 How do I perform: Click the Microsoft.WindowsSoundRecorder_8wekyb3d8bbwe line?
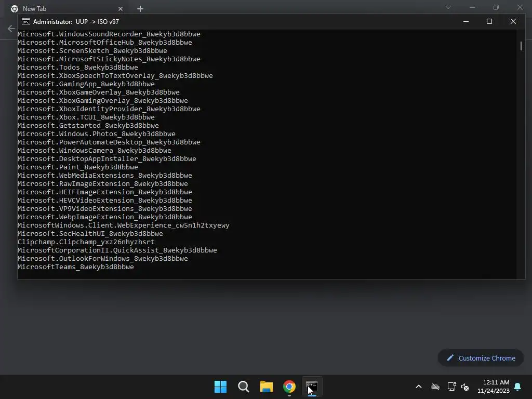point(109,34)
